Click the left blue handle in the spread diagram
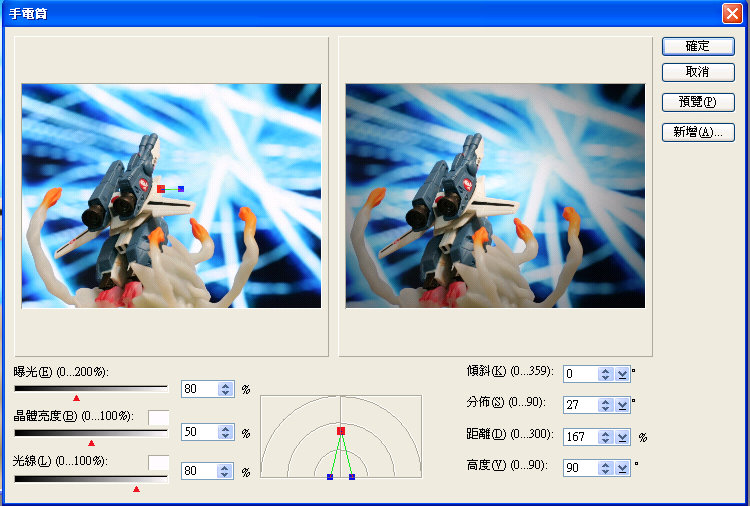The image size is (750, 506). [x=330, y=477]
